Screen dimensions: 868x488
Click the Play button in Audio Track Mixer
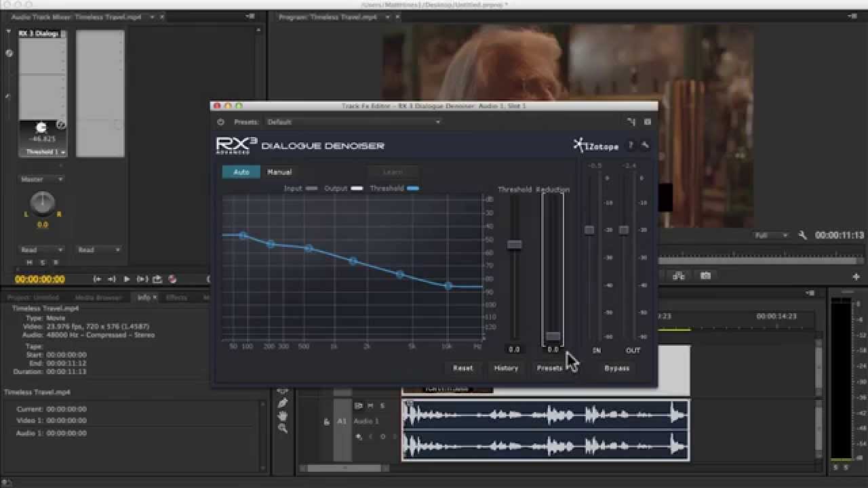(127, 279)
